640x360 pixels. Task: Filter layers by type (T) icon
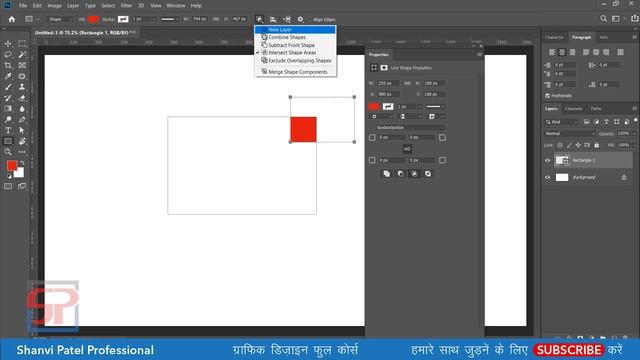tap(607, 122)
